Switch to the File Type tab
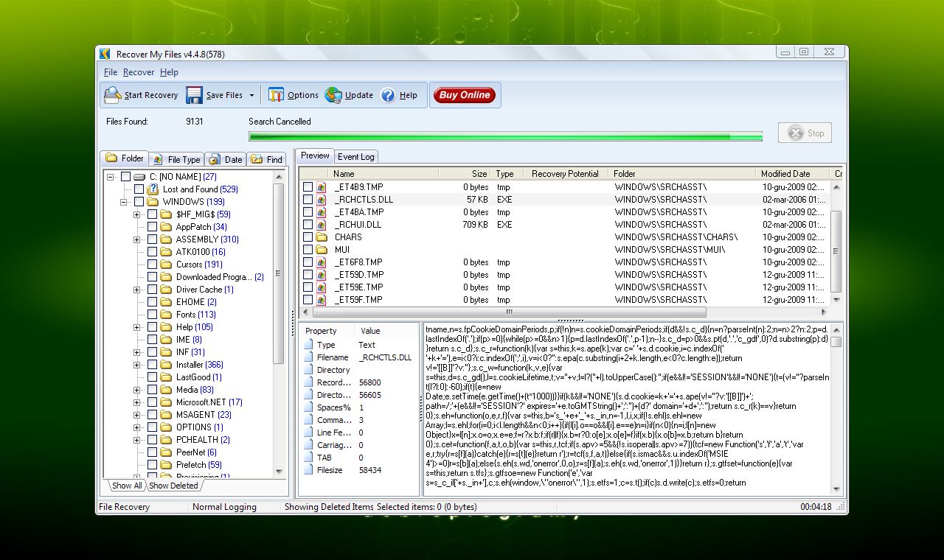Screen dimensions: 944x560 (176, 159)
